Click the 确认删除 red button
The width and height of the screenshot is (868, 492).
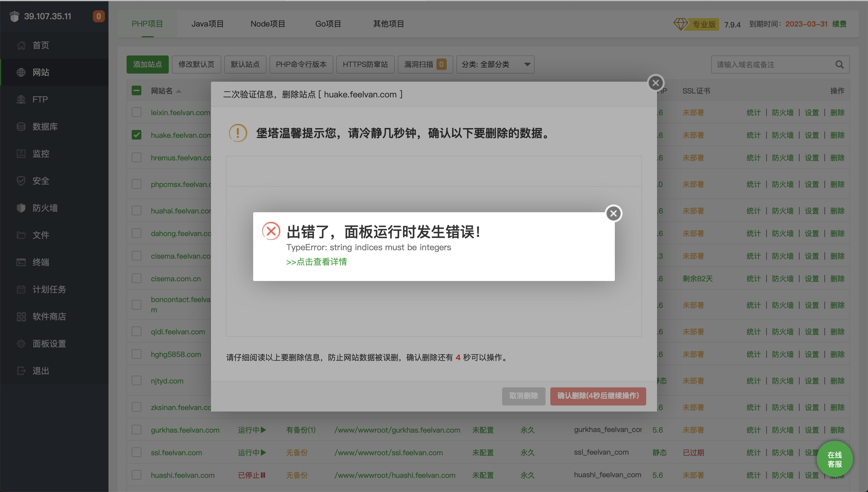coord(598,396)
